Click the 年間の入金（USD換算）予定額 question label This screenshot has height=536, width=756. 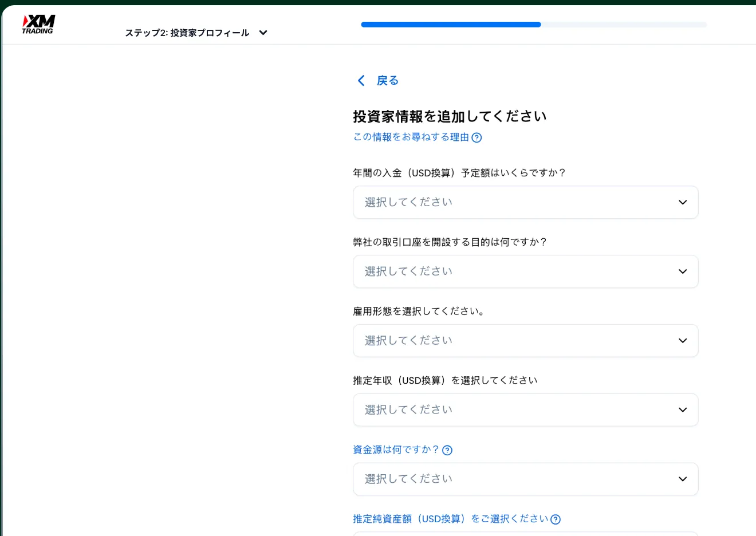click(x=459, y=173)
